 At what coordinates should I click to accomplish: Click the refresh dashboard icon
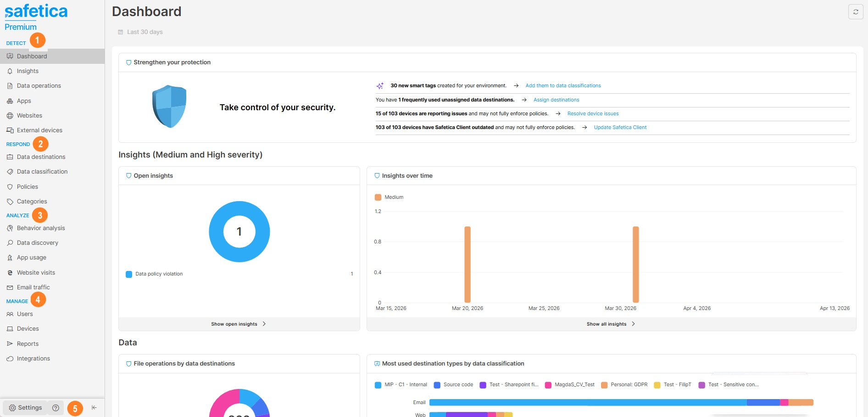point(856,12)
